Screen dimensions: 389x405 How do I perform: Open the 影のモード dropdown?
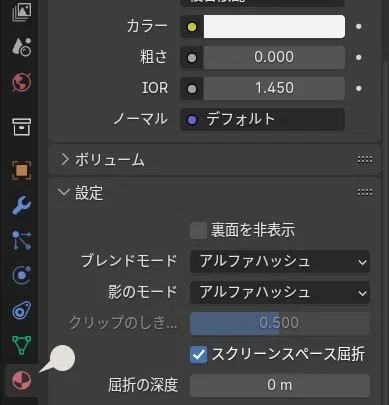(x=280, y=293)
